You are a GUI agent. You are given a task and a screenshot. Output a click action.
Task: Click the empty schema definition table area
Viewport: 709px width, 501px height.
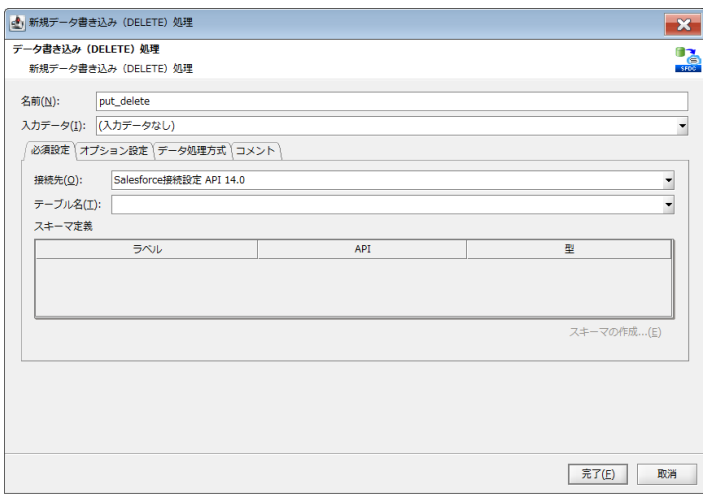point(353,288)
